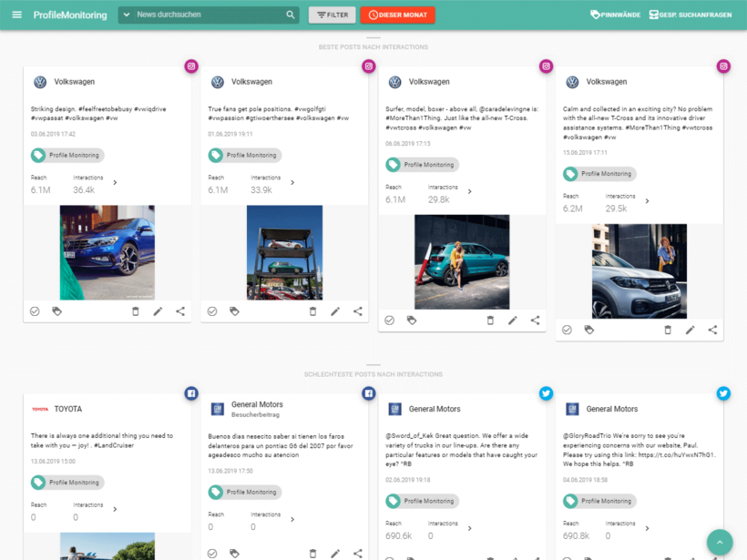Expand interactions for @GloryRoadTrio post
The width and height of the screenshot is (747, 560).
(647, 528)
